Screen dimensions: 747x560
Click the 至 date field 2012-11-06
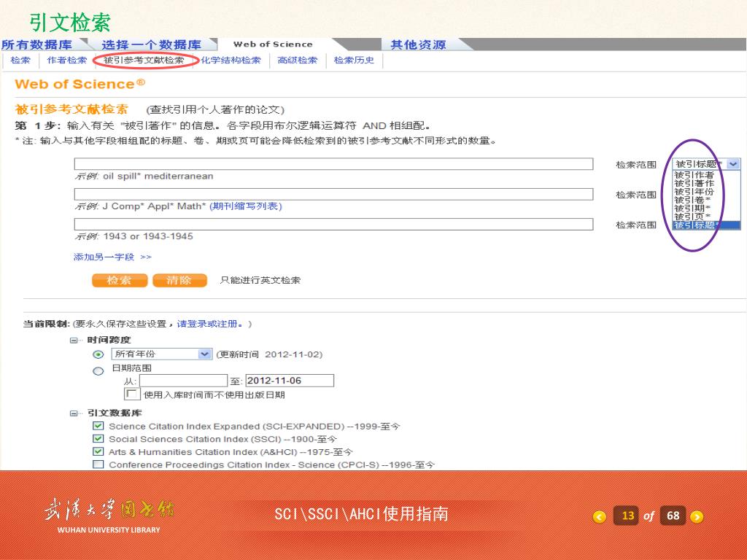[289, 381]
